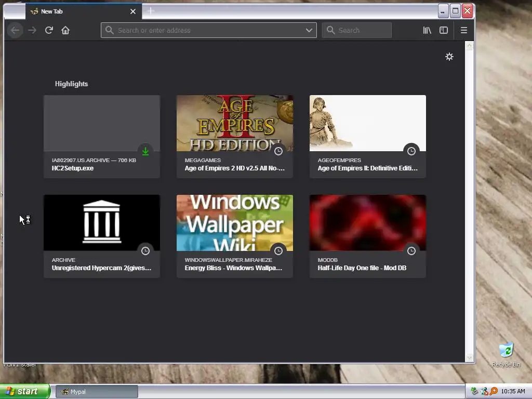Click the network tray icon
This screenshot has height=399, width=532.
(484, 391)
